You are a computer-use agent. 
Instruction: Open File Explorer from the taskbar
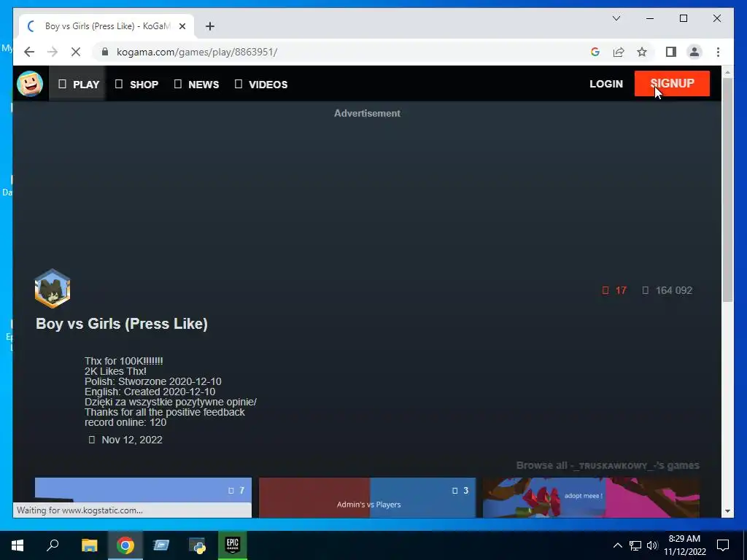click(x=89, y=545)
